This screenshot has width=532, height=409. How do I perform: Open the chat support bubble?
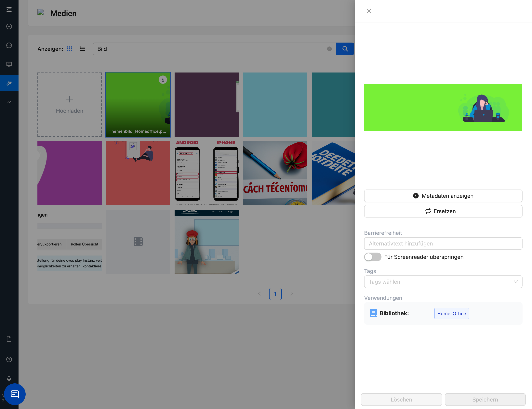pos(15,394)
